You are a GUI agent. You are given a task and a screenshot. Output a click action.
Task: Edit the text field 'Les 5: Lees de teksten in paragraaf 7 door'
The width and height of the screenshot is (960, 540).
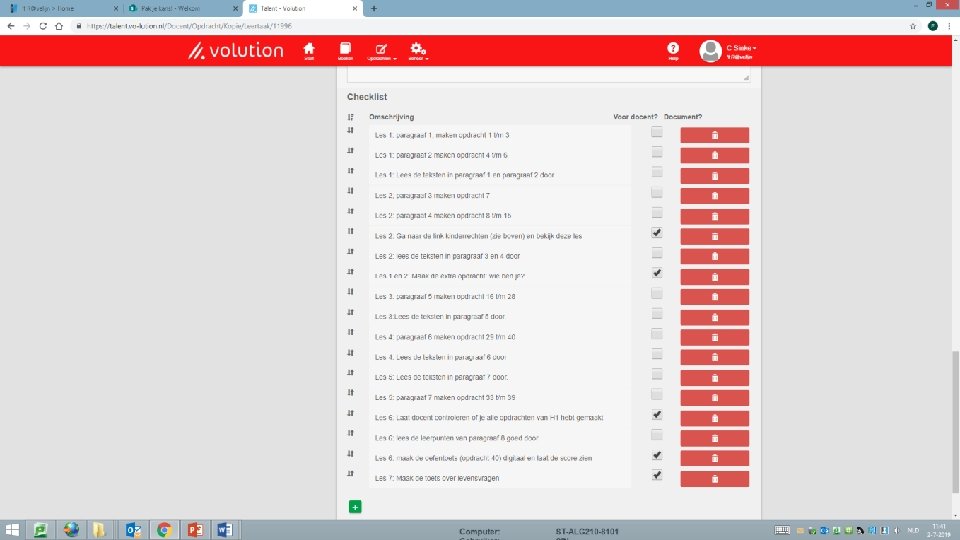coord(500,378)
